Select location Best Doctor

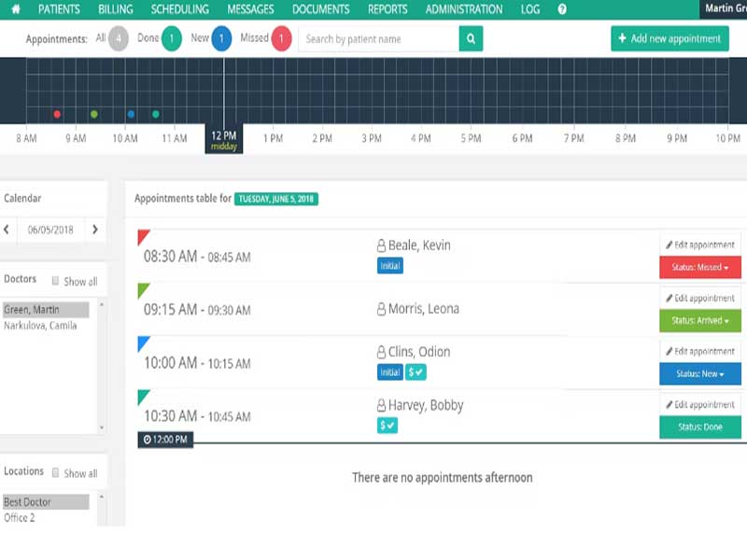46,502
